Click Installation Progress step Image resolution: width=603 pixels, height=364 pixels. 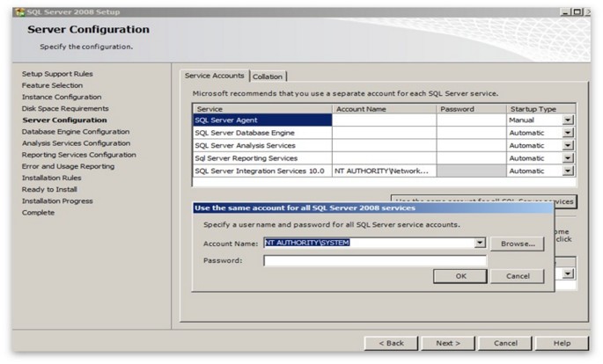tap(57, 200)
